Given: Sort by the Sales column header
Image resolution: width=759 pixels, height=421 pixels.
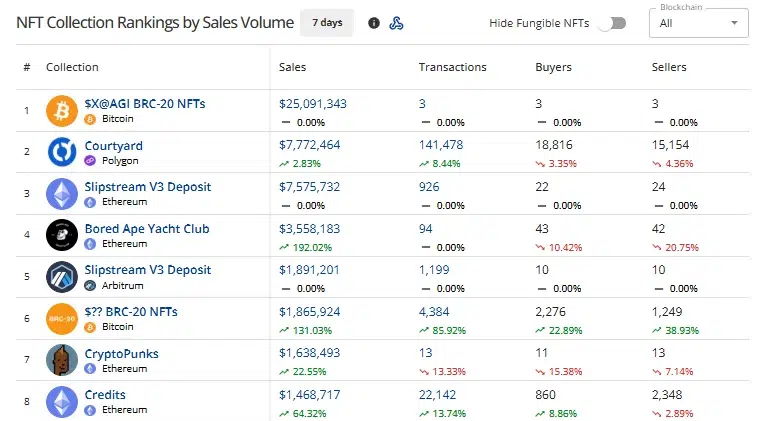Looking at the screenshot, I should click(x=292, y=67).
